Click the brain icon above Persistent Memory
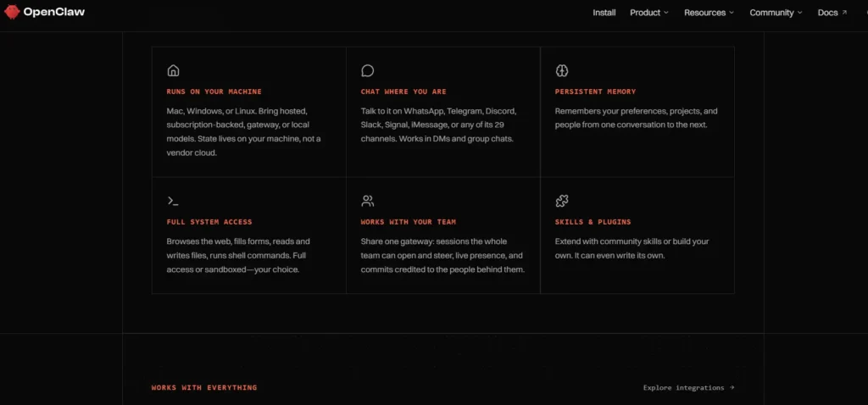 click(562, 71)
